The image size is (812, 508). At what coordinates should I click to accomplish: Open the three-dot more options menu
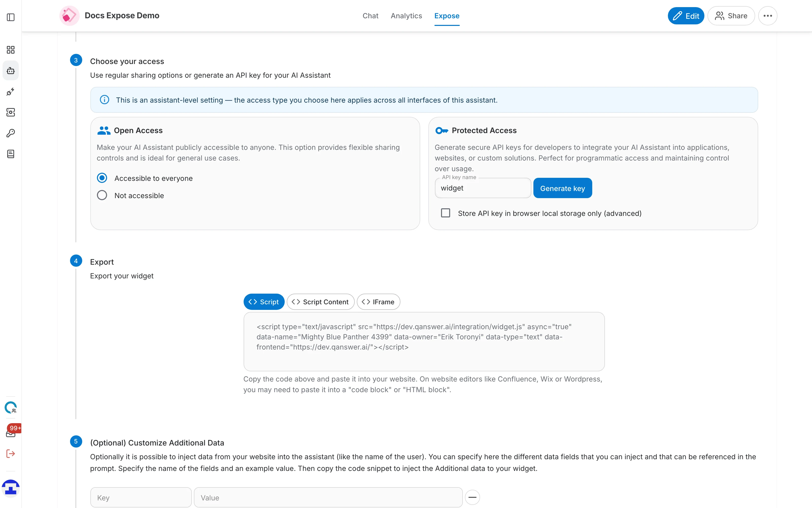[768, 16]
